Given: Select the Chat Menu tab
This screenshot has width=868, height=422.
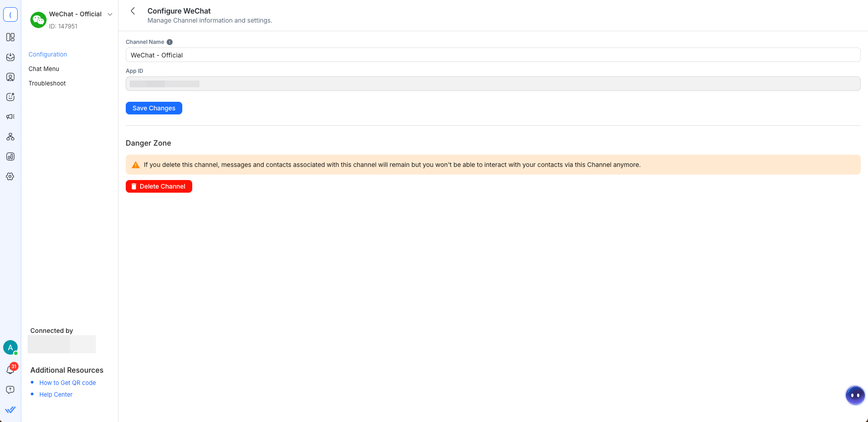Looking at the screenshot, I should point(44,69).
